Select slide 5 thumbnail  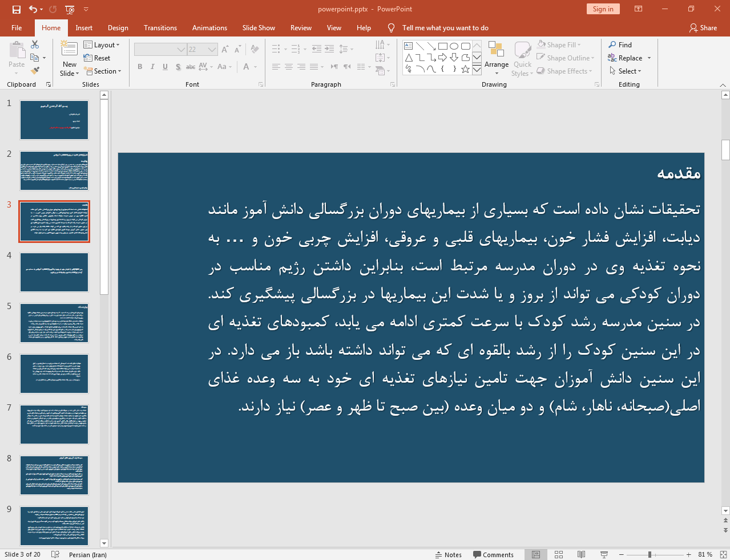[x=54, y=323]
